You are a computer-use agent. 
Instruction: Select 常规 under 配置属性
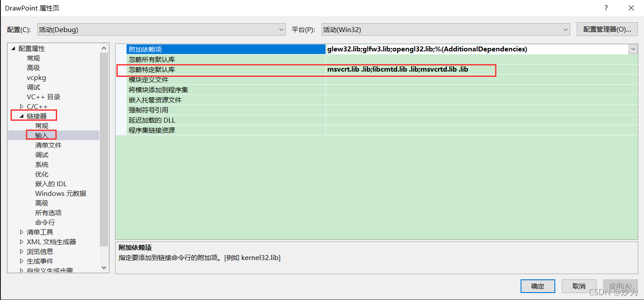pos(33,58)
